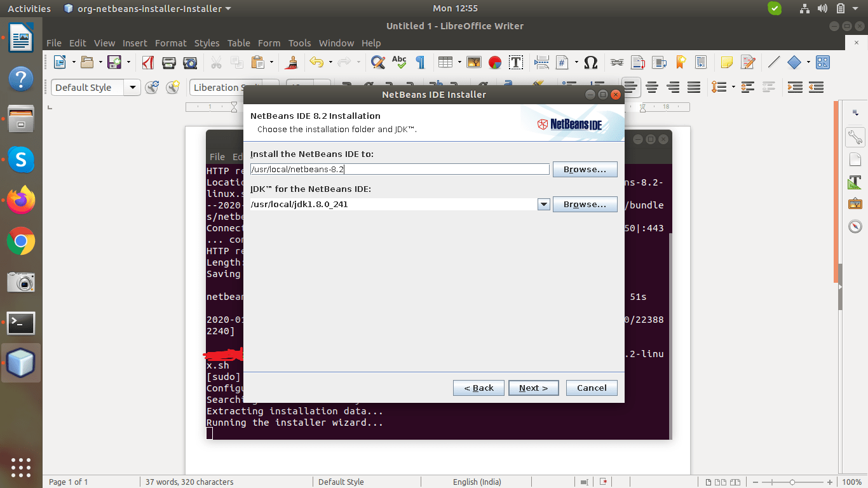
Task: Insert a chart using the pie chart icon
Action: 495,62
